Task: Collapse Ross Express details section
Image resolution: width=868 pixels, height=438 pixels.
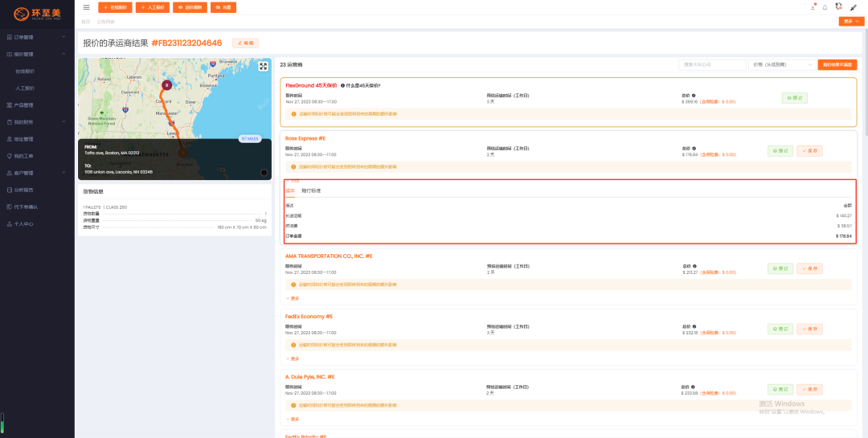Action: (x=293, y=181)
